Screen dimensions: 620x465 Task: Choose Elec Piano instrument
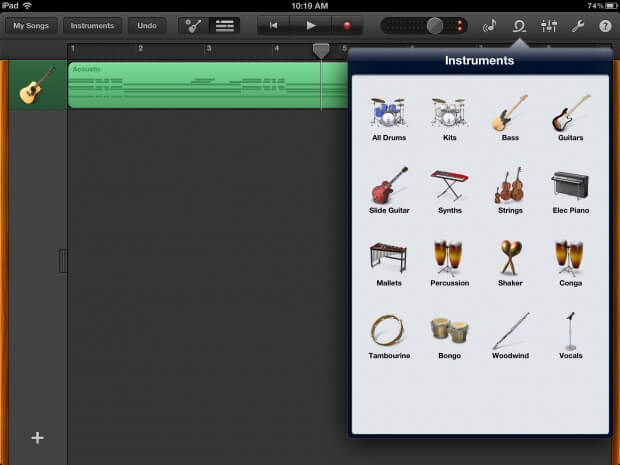[x=571, y=192]
